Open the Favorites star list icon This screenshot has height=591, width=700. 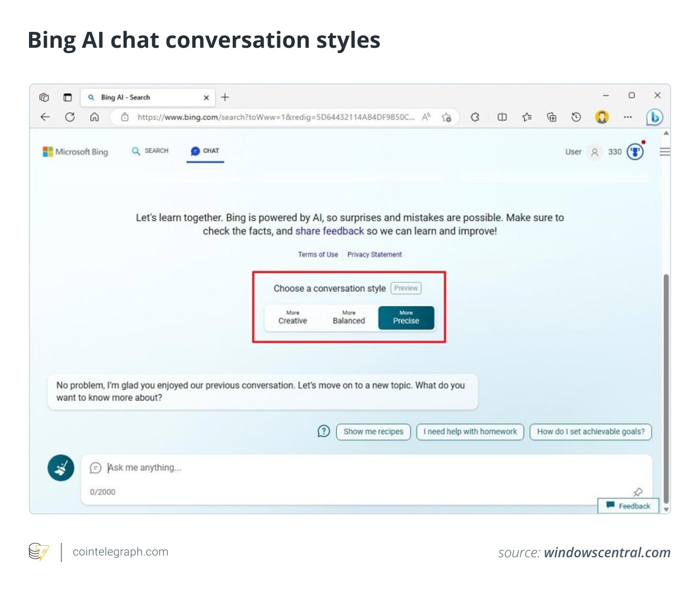coord(527,117)
